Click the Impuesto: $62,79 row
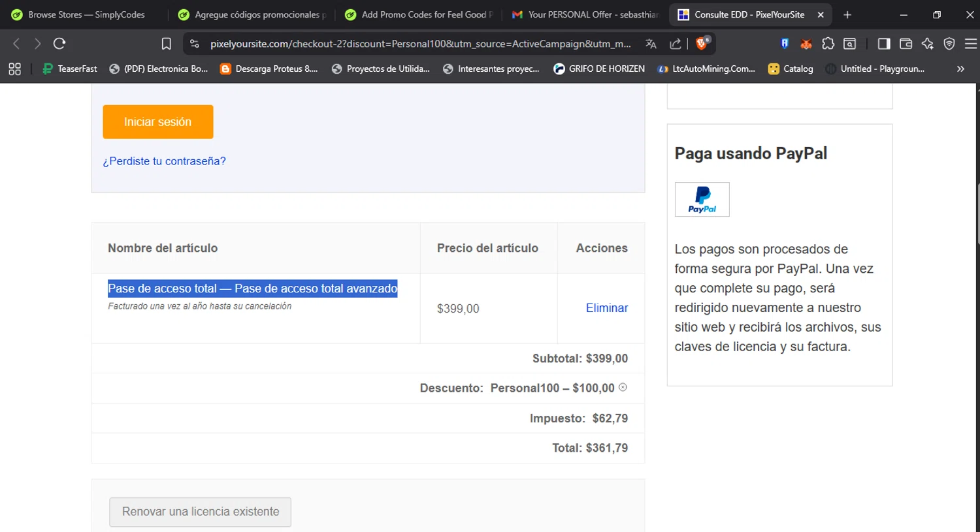 coord(368,418)
